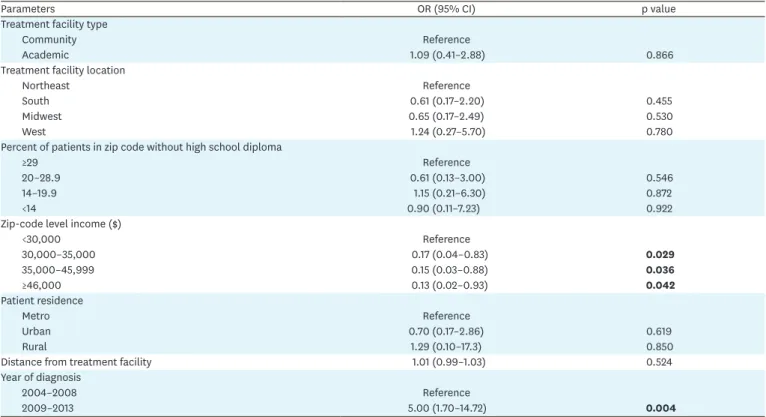
Task: Select the value '0.61 (0.13–3.00)'
Action: point(447,178)
